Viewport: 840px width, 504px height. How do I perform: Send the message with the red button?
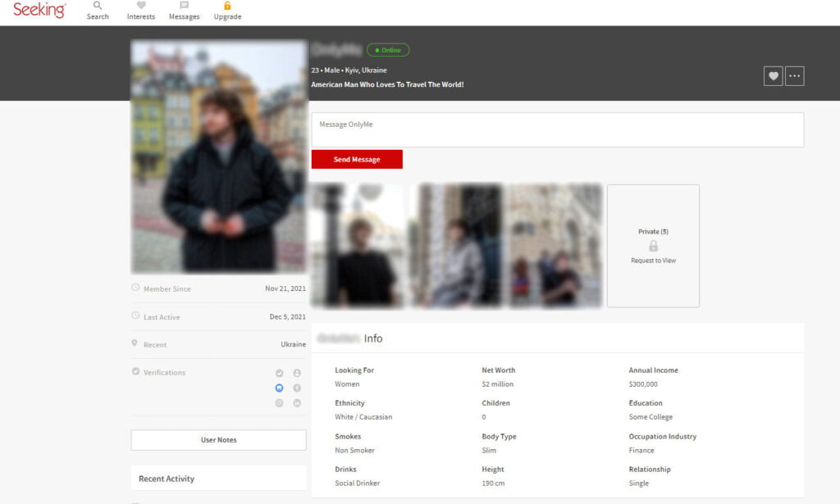coord(357,160)
